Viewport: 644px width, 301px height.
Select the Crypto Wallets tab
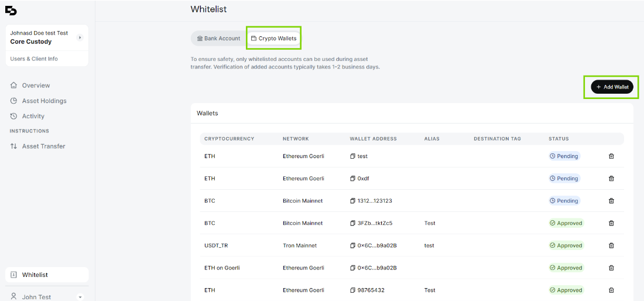273,38
